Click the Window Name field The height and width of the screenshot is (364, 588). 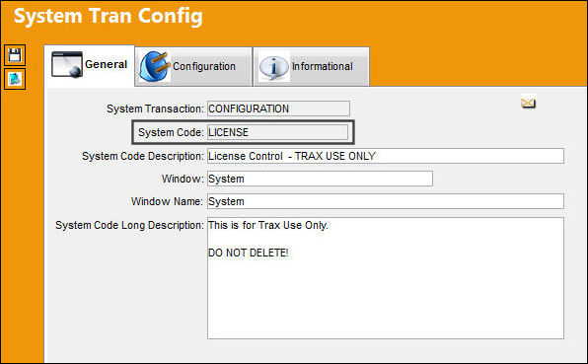386,201
